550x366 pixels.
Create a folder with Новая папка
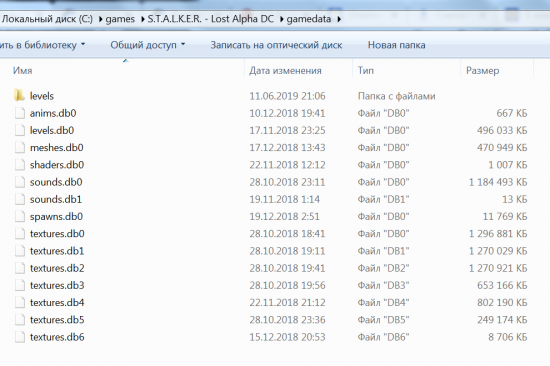pyautogui.click(x=396, y=45)
